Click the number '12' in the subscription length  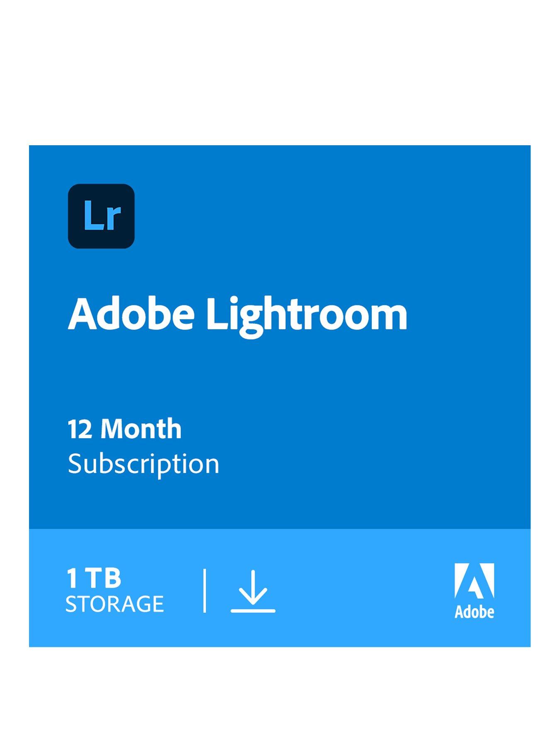coord(80,429)
